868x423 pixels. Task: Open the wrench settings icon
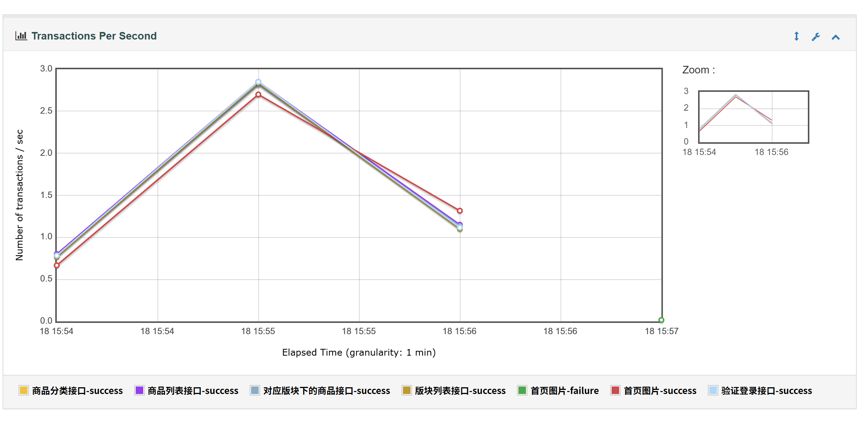[x=815, y=37]
